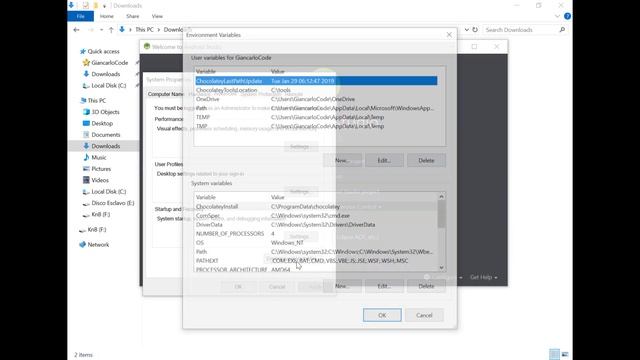Open Pictures folder in sidebar
The height and width of the screenshot is (360, 640).
coord(97,169)
